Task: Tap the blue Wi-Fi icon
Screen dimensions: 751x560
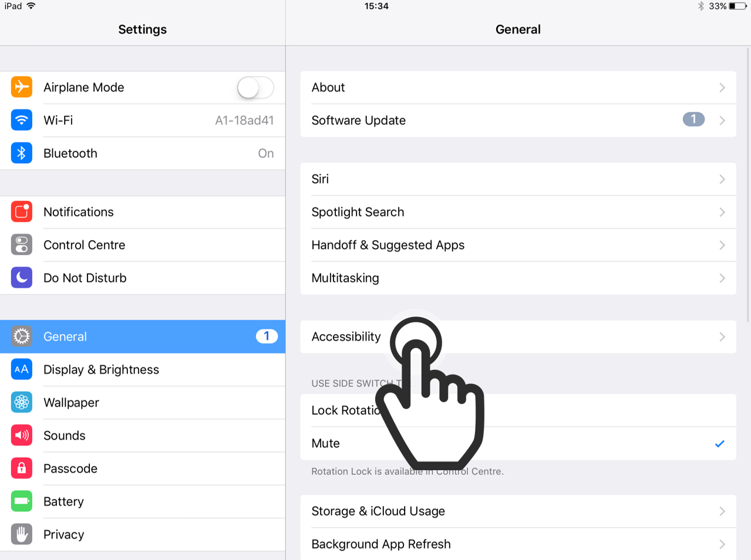Action: [x=22, y=120]
